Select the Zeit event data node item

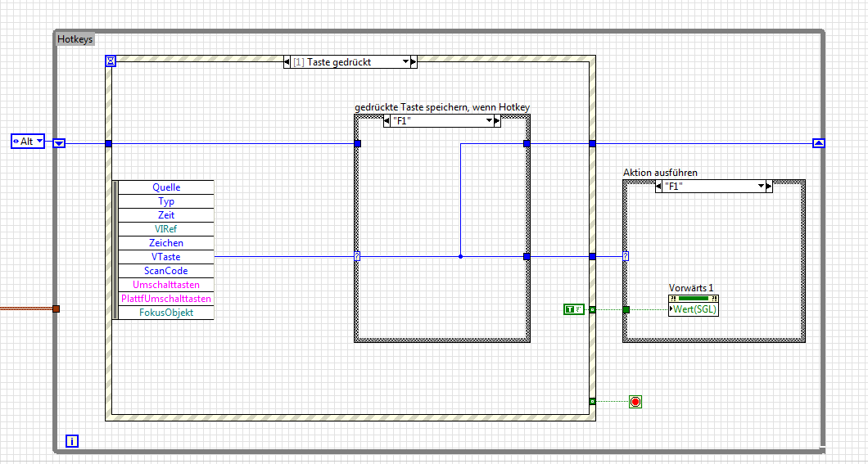point(166,215)
